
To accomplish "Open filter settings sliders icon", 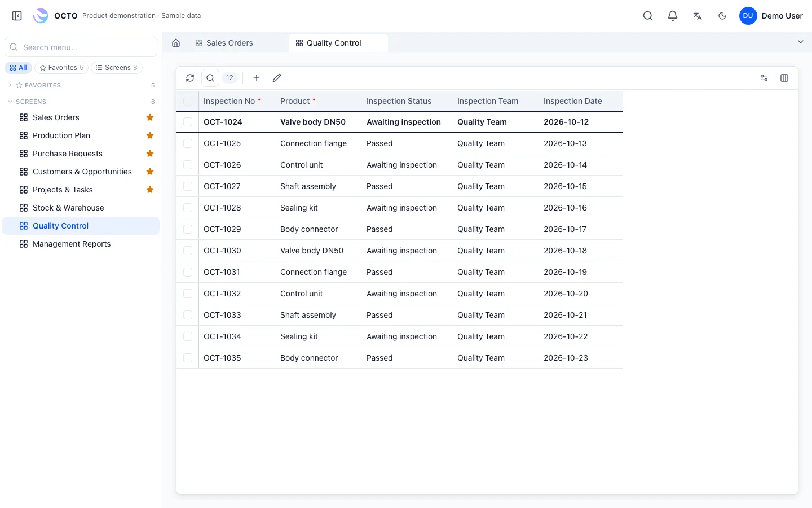I will [764, 78].
